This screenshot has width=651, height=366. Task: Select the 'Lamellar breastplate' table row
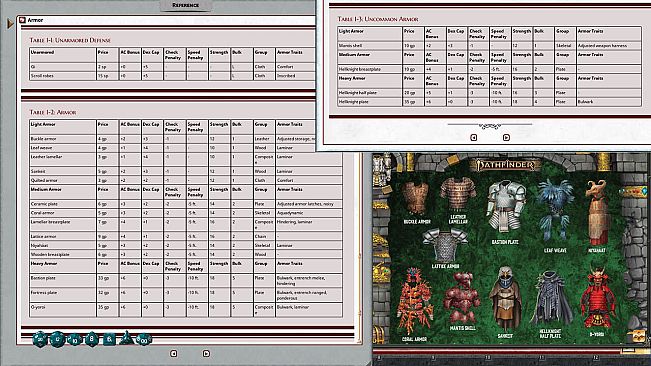186,225
